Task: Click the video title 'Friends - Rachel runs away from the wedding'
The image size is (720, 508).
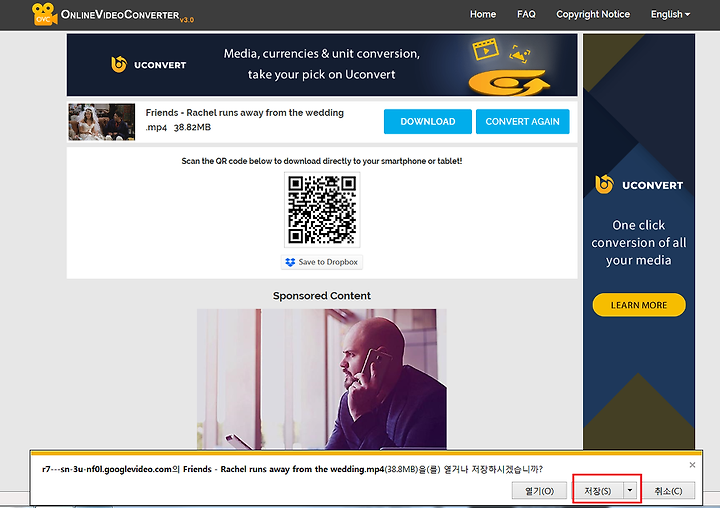Action: tap(245, 113)
